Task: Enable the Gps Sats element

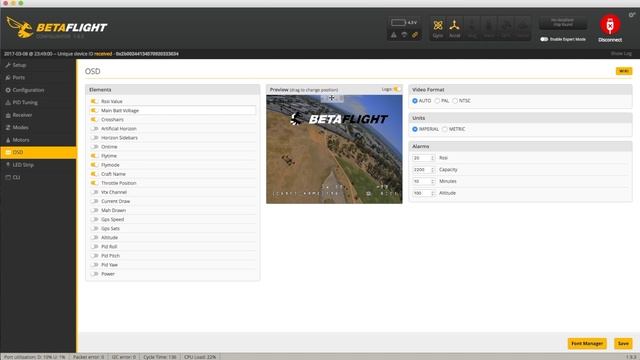Action: [x=94, y=229]
